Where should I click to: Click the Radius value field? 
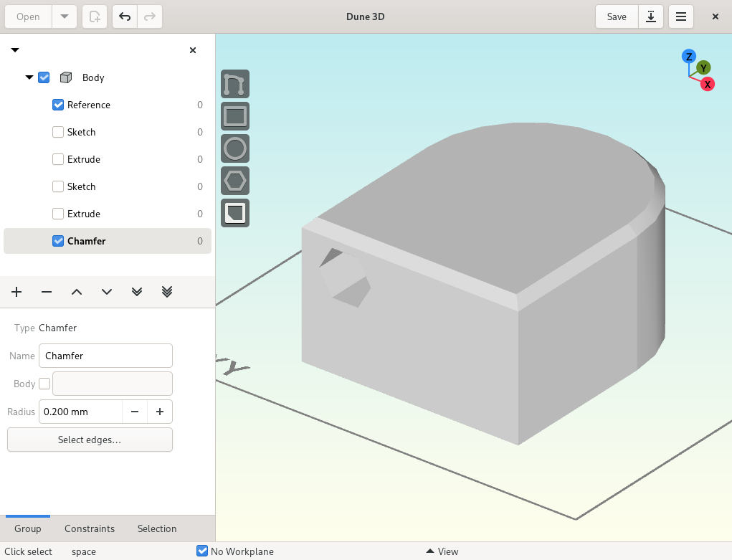[x=81, y=412]
